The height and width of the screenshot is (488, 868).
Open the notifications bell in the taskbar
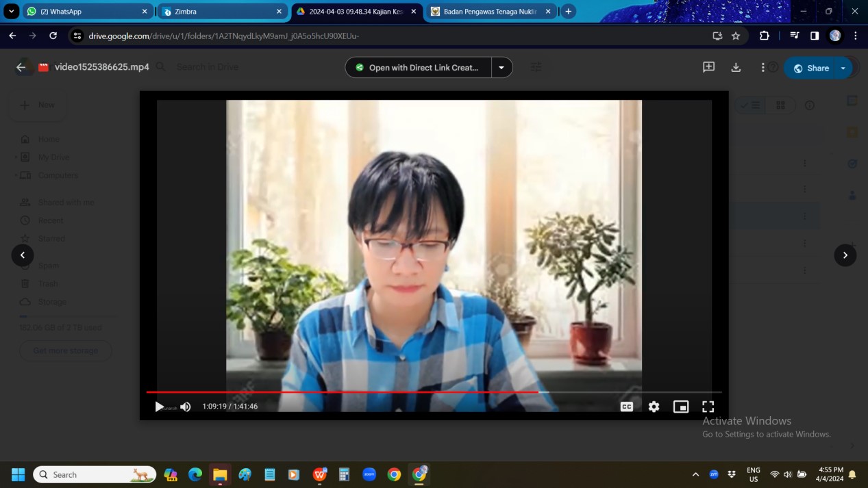coord(853,474)
